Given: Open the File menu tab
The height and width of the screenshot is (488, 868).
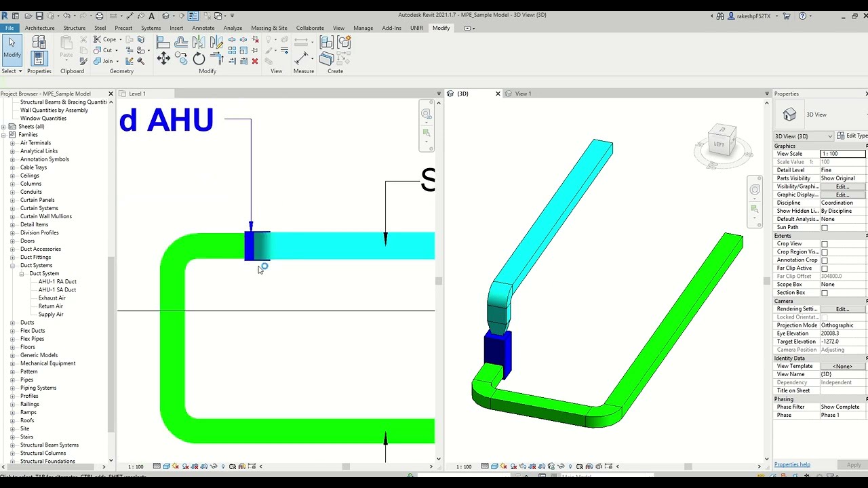Looking at the screenshot, I should [9, 28].
